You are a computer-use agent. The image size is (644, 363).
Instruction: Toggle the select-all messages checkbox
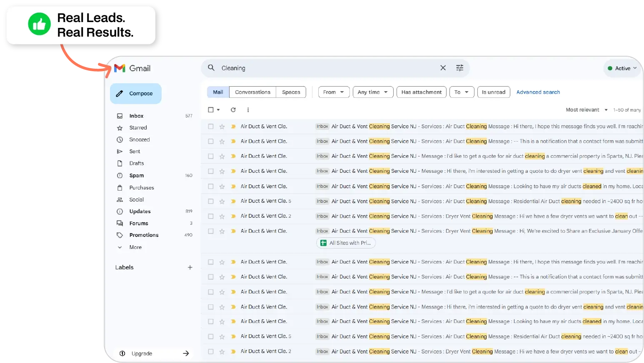(x=210, y=109)
